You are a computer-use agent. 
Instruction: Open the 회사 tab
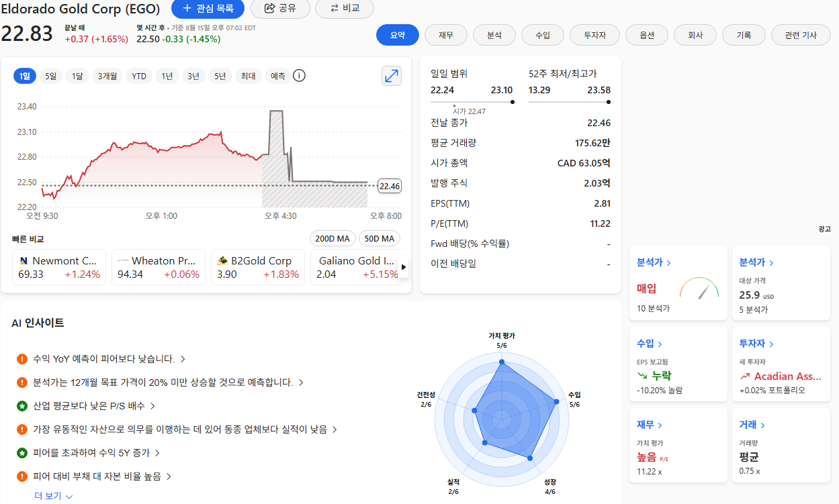[x=695, y=35]
